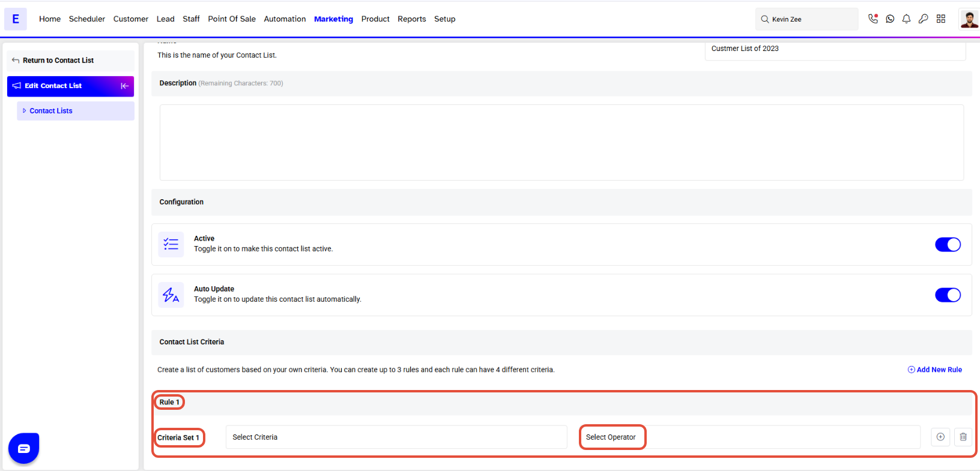980x471 pixels.
Task: Click the Configuration section header
Action: coord(561,202)
